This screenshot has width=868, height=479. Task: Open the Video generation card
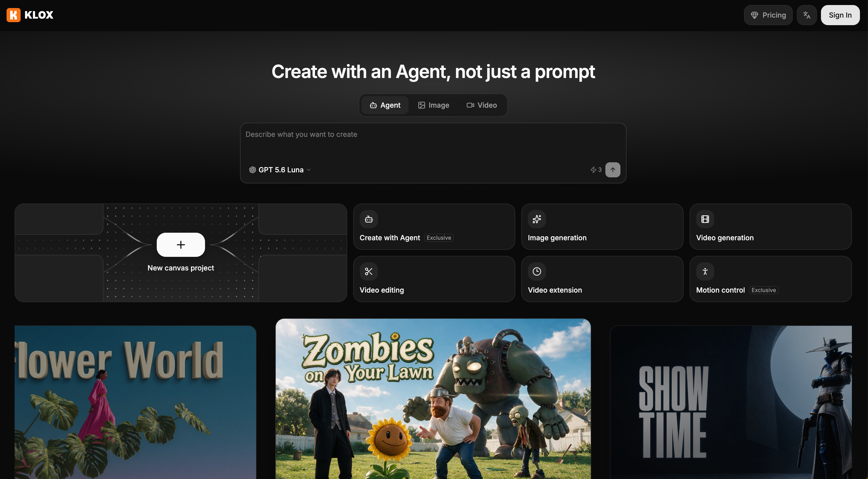click(x=770, y=227)
